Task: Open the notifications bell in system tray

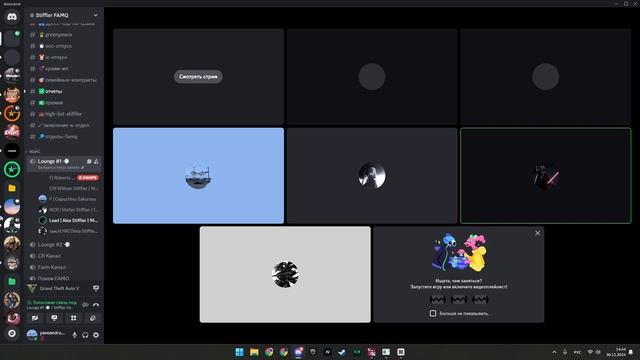Action: click(631, 352)
